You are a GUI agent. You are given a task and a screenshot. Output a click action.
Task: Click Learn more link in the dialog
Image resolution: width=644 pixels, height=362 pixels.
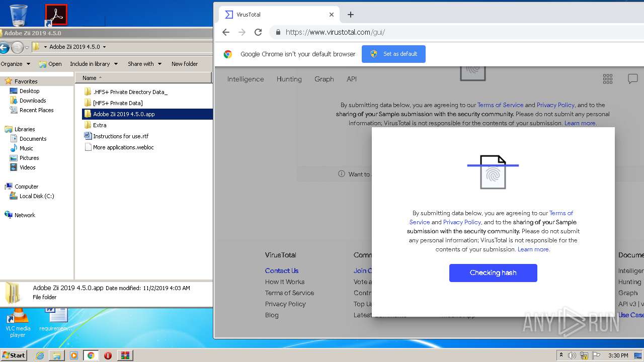pyautogui.click(x=533, y=249)
